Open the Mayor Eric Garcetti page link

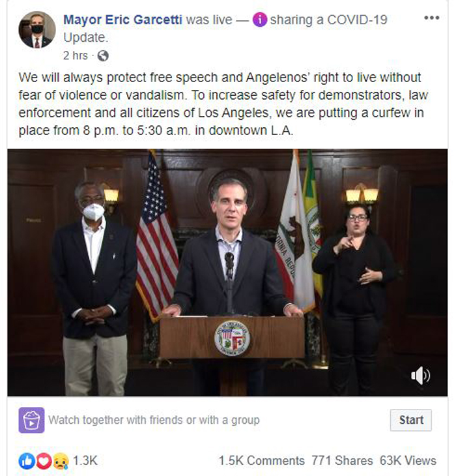(122, 20)
